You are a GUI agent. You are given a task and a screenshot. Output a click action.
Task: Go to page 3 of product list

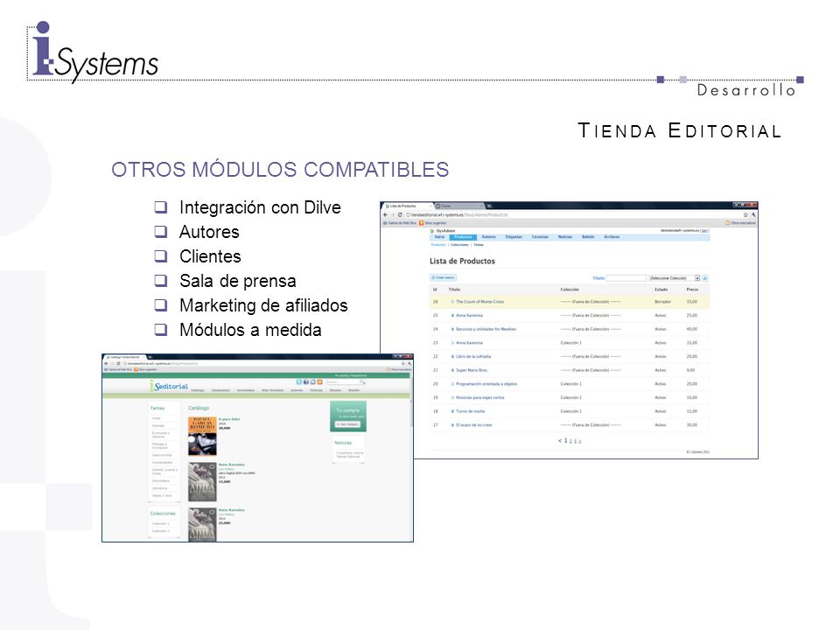click(576, 441)
